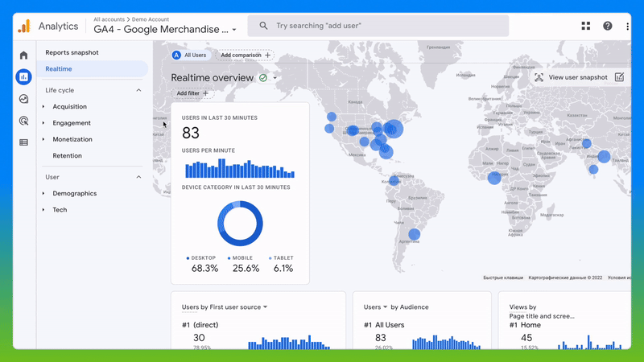644x362 pixels.
Task: Click the Add filter button
Action: [x=192, y=93]
